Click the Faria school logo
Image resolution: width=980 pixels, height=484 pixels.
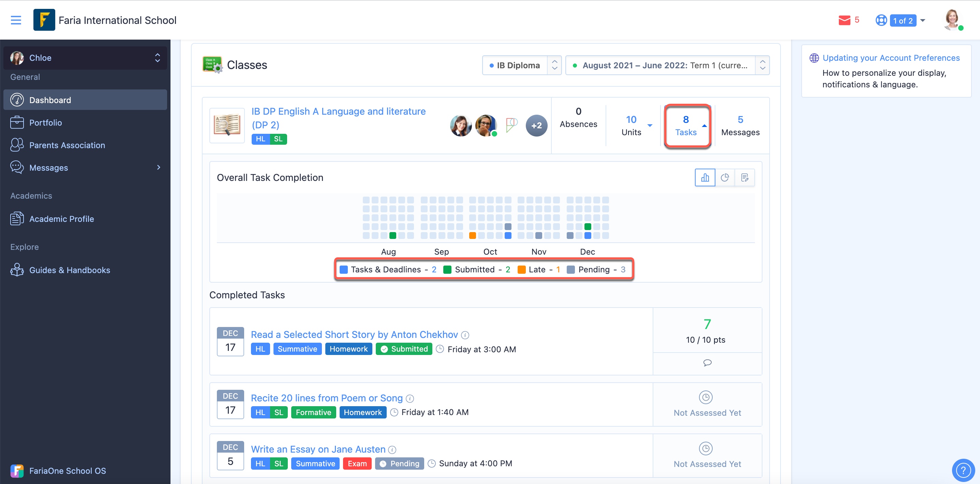point(44,20)
